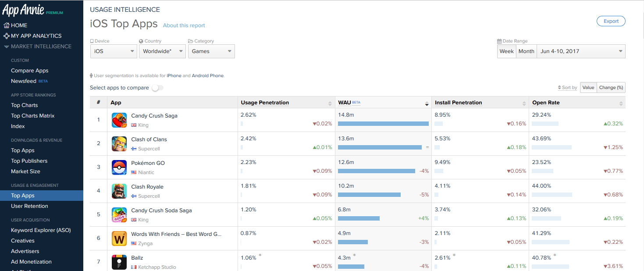Click the Export button

(611, 21)
